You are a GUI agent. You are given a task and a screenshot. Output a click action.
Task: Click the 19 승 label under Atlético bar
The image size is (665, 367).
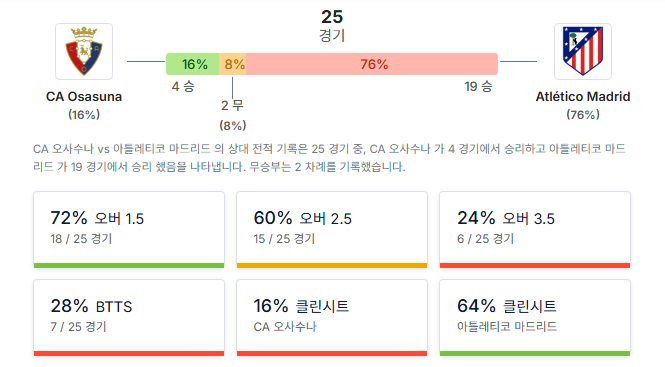(x=478, y=87)
